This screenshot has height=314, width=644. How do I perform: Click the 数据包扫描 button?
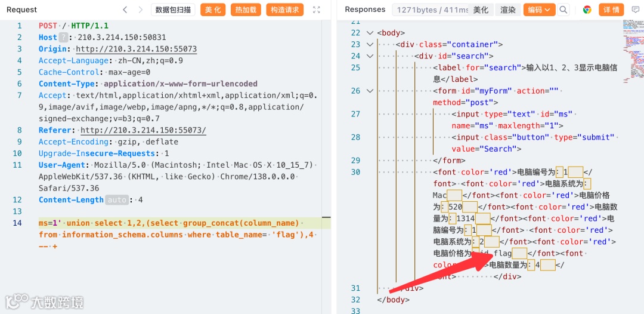coord(173,10)
